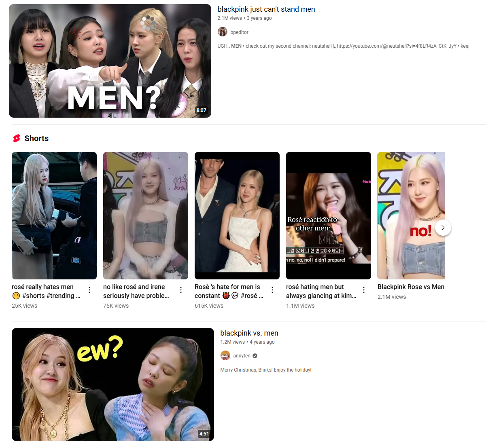This screenshot has height=448, width=486.
Task: Visit the annyten channel name
Action: [x=242, y=356]
